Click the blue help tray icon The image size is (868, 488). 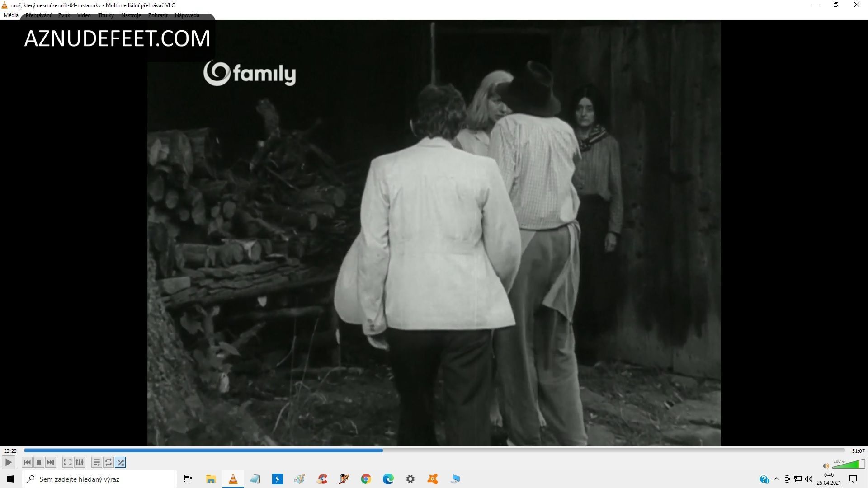764,479
